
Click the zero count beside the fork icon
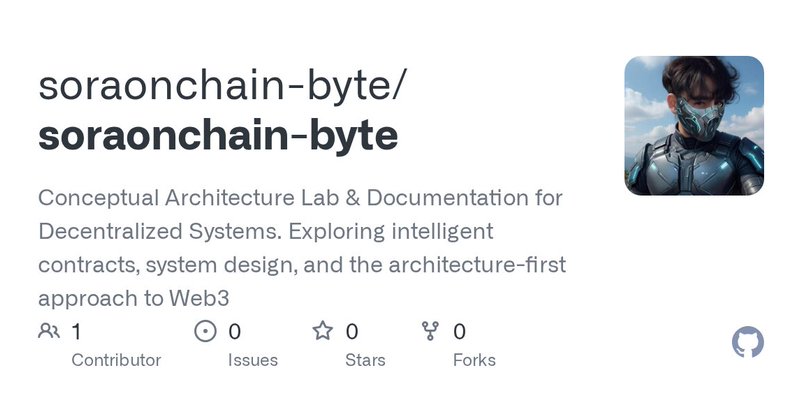(460, 331)
